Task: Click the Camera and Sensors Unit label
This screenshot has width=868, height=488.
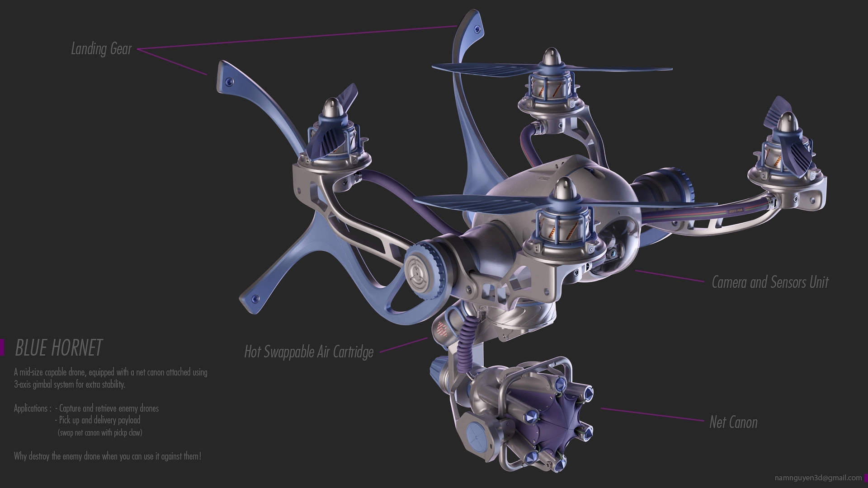Action: point(769,282)
